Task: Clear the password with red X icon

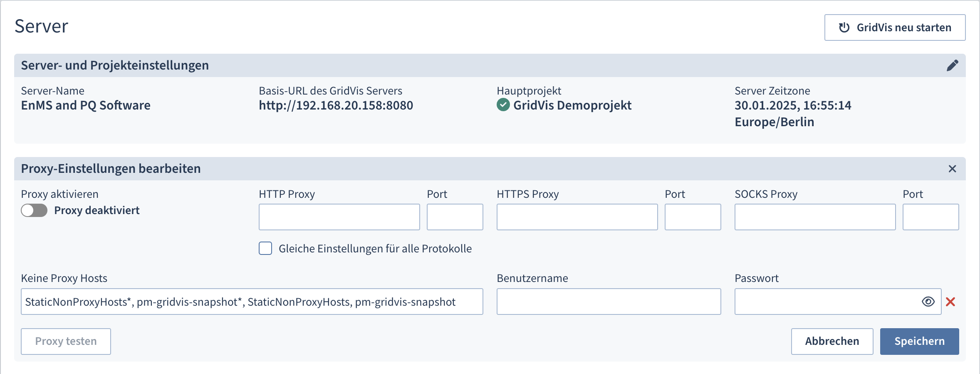Action: 950,302
